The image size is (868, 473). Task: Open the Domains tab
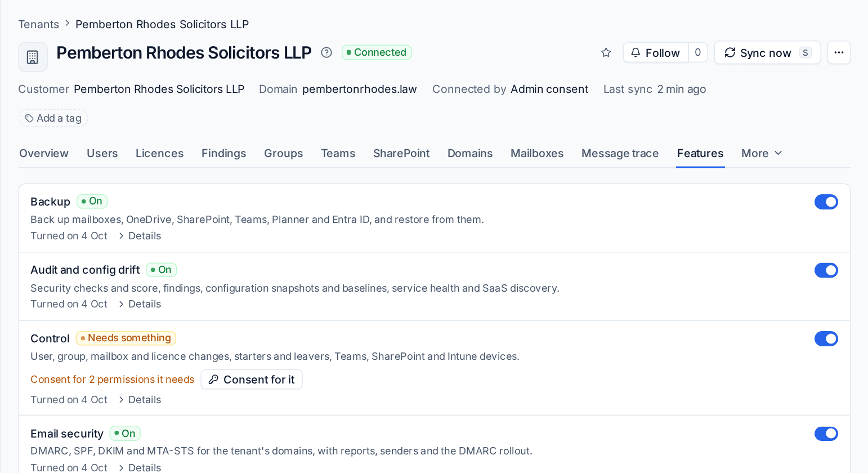pos(470,153)
